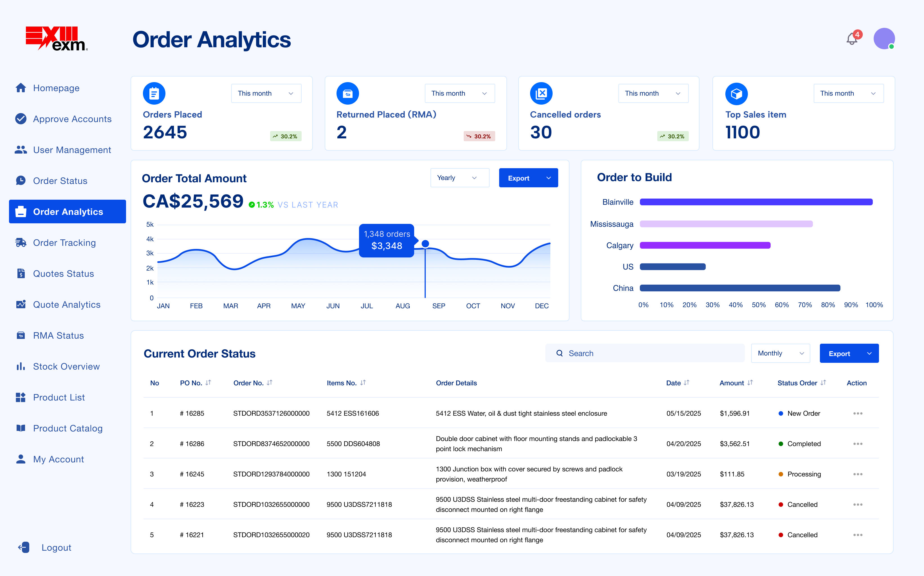Sort table by PO No. arrows
The width and height of the screenshot is (924, 576).
(208, 382)
